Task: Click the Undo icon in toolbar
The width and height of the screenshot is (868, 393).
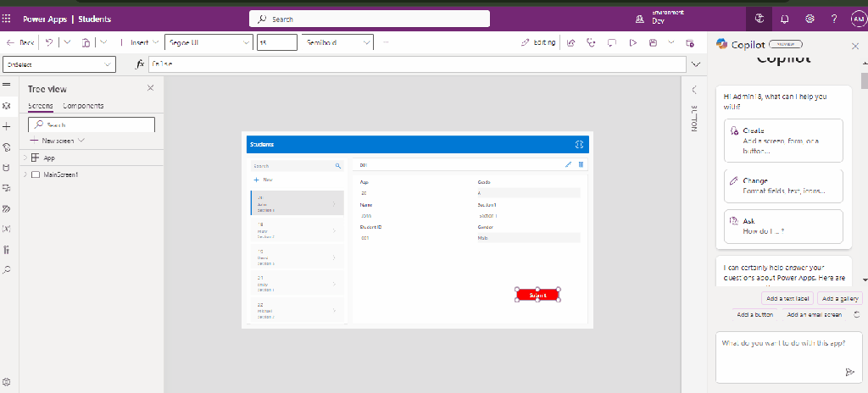Action: tap(50, 42)
